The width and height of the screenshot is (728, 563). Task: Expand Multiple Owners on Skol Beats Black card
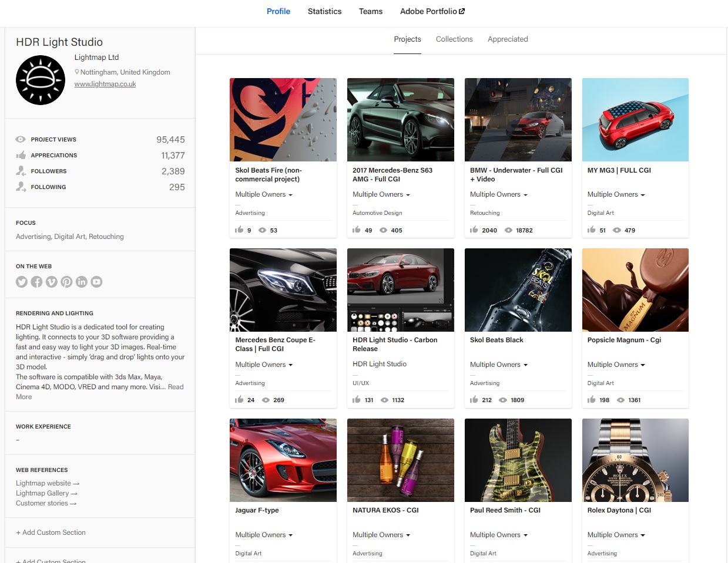point(499,365)
